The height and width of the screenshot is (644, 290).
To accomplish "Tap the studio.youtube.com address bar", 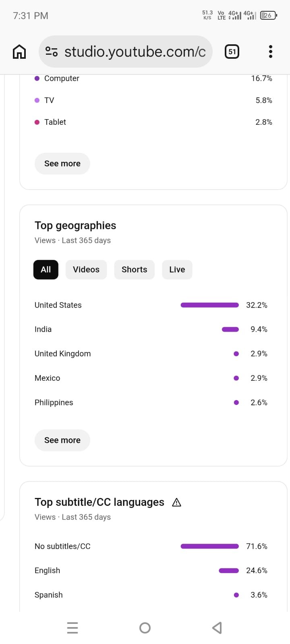I will [135, 52].
